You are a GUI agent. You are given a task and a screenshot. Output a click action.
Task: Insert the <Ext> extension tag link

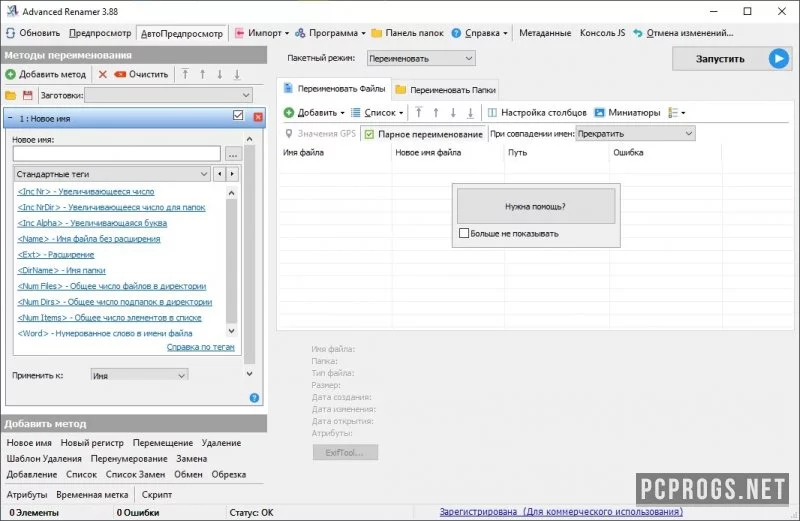pos(56,255)
